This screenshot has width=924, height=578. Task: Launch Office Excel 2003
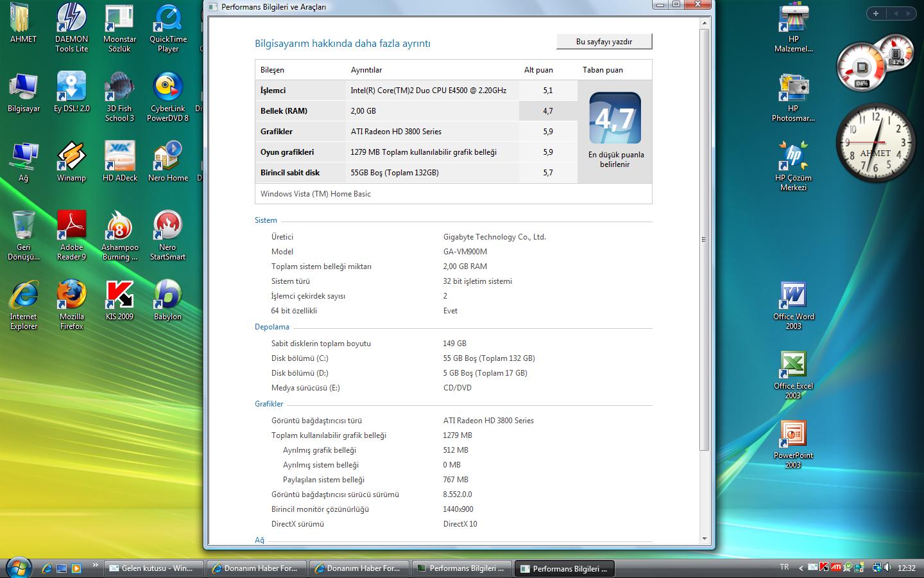793,374
